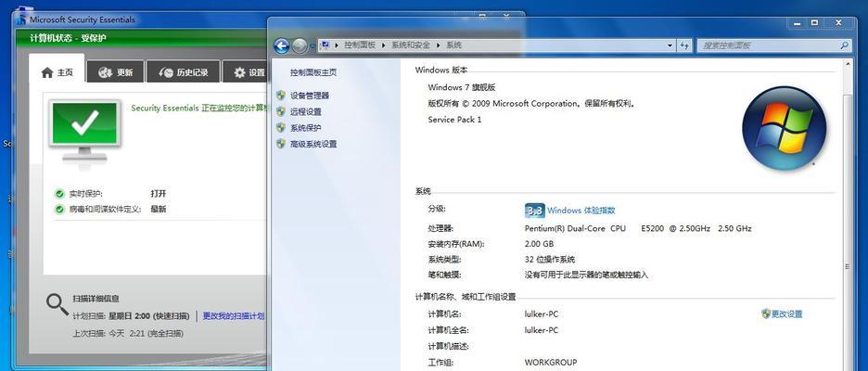The height and width of the screenshot is (371, 868).
Task: Expand the arrow after 控制面板 breadcrumb
Action: [x=384, y=45]
